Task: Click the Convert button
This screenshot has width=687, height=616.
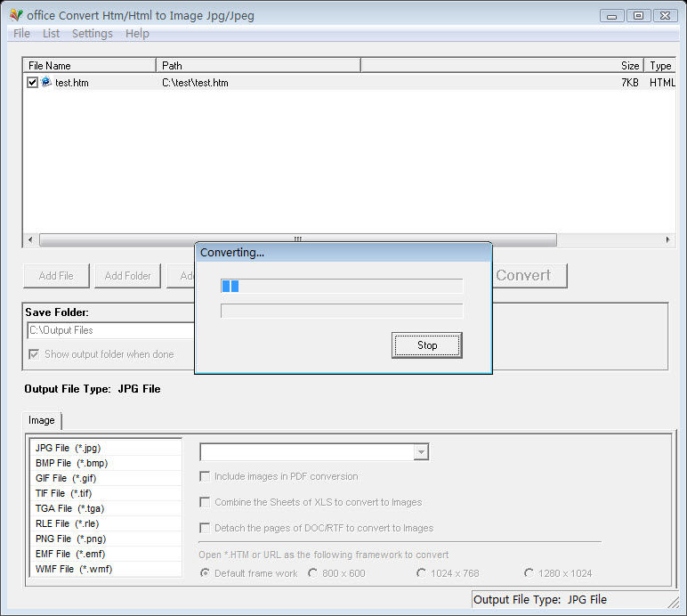Action: click(x=529, y=276)
